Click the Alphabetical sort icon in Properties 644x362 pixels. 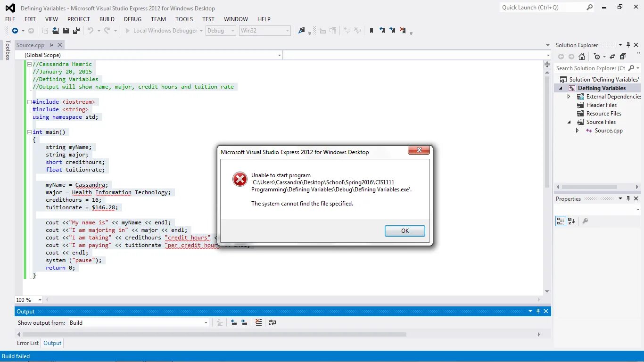571,221
